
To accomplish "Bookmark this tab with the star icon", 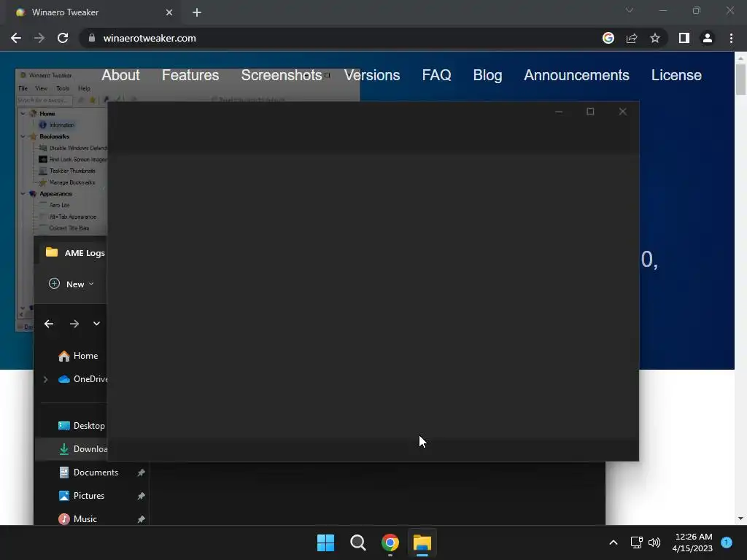I will tap(655, 38).
